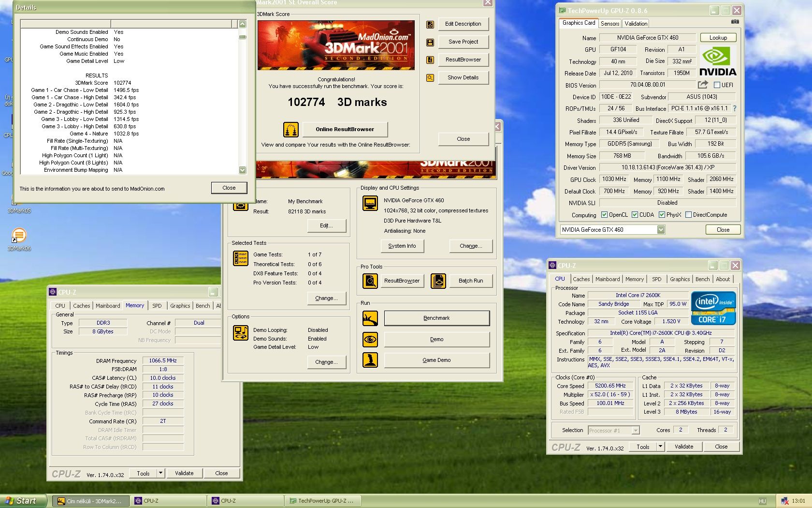Click the icon beside the Benchmark button
Screen dimensions: 812x508
370,318
